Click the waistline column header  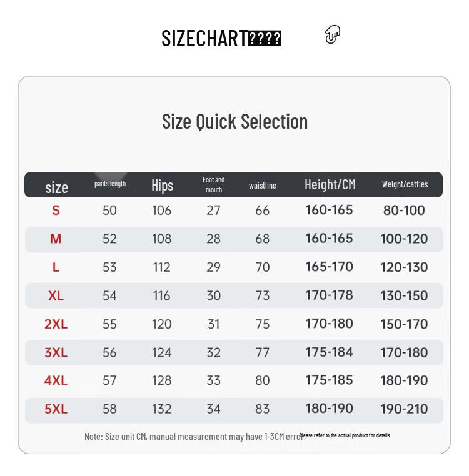pos(263,186)
